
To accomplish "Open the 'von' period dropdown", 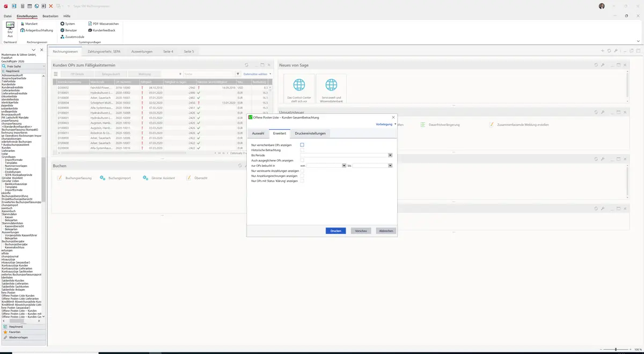I will [344, 166].
